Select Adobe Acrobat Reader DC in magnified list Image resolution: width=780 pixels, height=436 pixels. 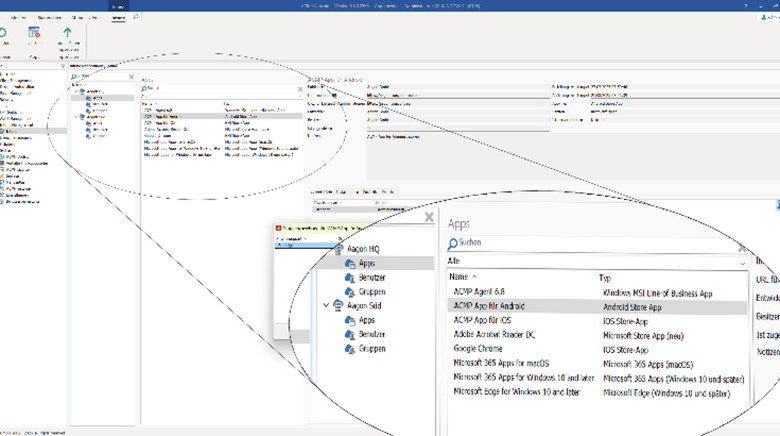pos(494,334)
